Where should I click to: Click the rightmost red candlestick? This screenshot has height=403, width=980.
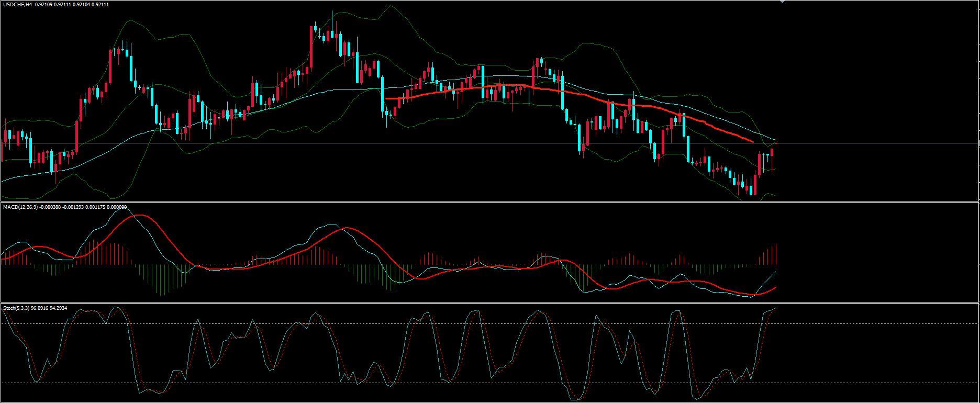772,152
